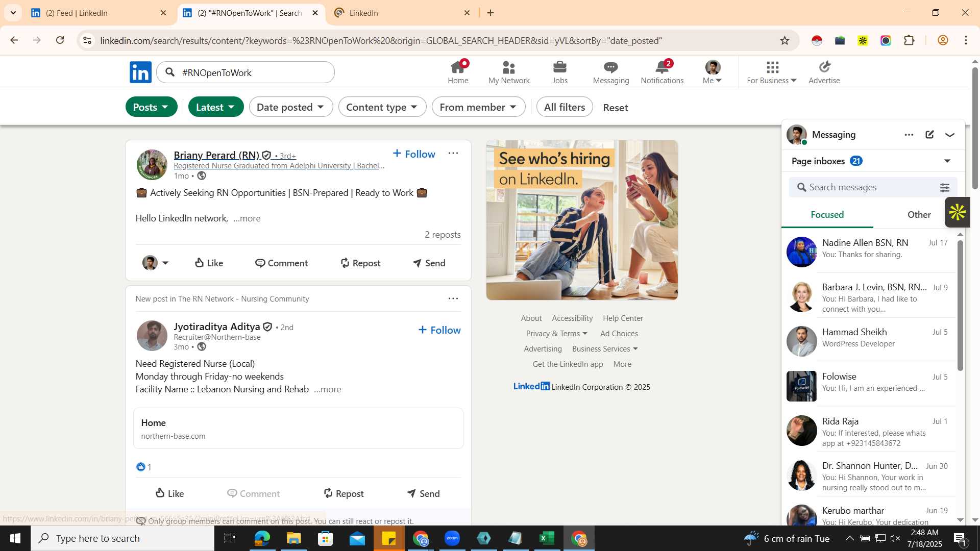Reset the search filters

pyautogui.click(x=615, y=108)
